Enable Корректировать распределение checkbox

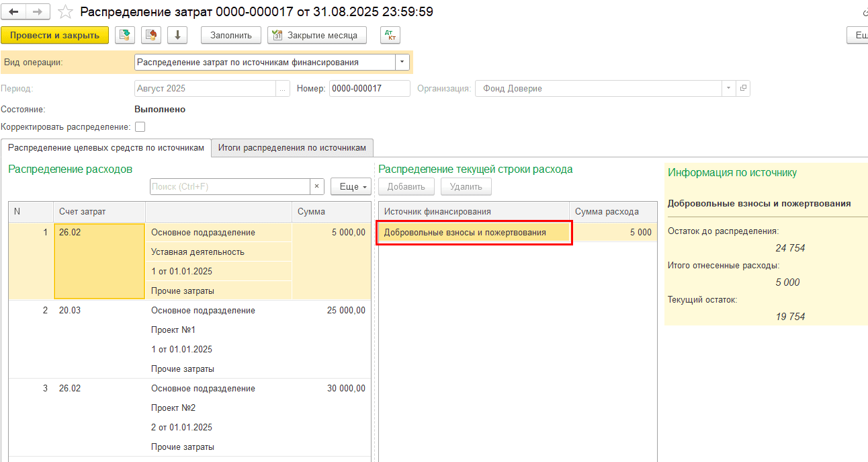coord(140,126)
